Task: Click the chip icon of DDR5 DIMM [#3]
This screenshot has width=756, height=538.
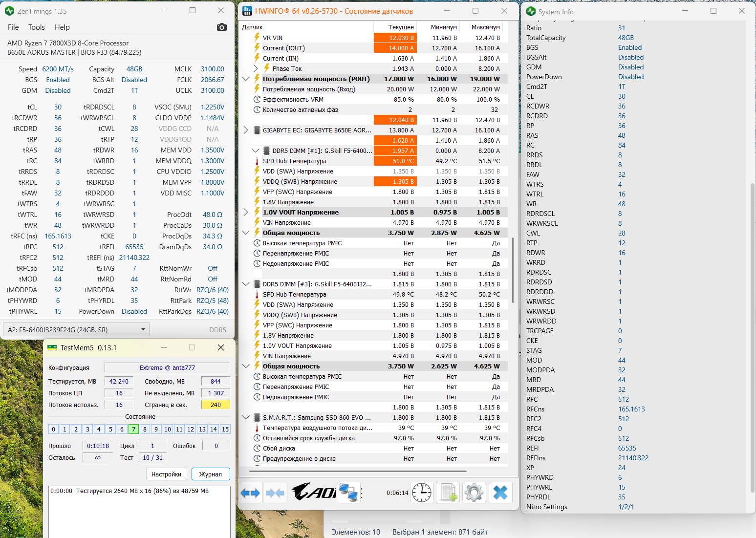Action: (x=257, y=284)
